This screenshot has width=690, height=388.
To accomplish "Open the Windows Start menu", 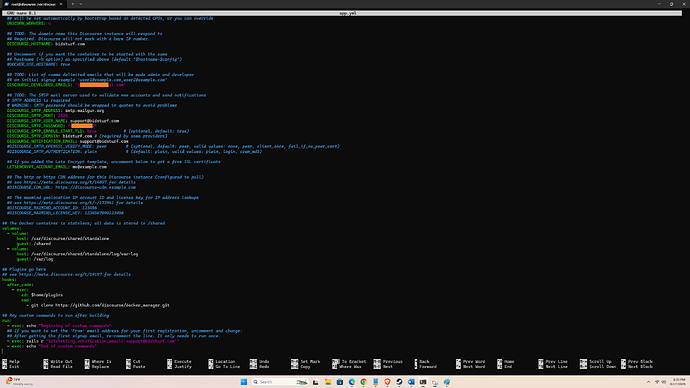I will (243, 382).
